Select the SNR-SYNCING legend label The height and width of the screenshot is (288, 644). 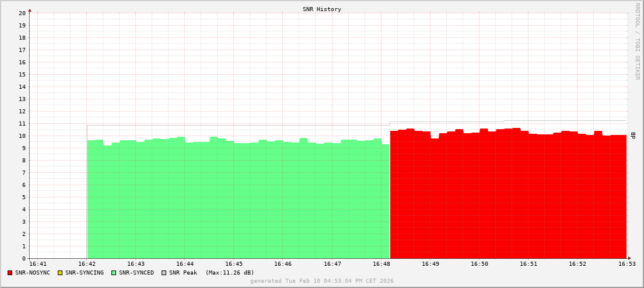click(x=84, y=273)
